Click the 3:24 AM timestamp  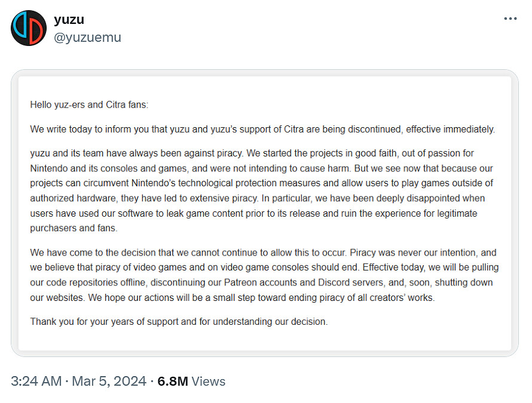point(36,381)
